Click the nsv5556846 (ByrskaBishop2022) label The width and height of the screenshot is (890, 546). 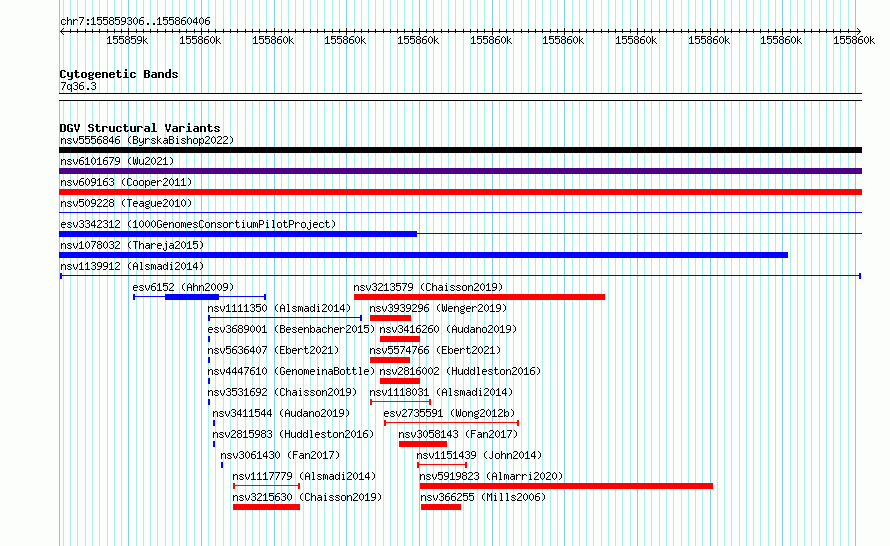click(x=147, y=140)
